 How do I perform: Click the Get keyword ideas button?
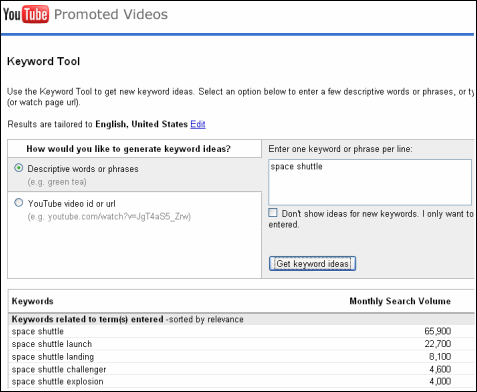[x=312, y=264]
